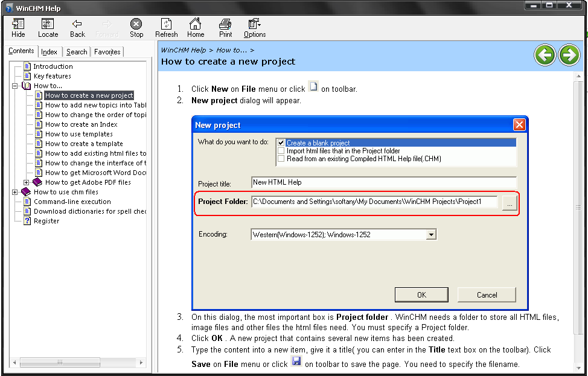This screenshot has width=588, height=376.
Task: Click the page icon beside How to create an Index
Action: coord(39,124)
